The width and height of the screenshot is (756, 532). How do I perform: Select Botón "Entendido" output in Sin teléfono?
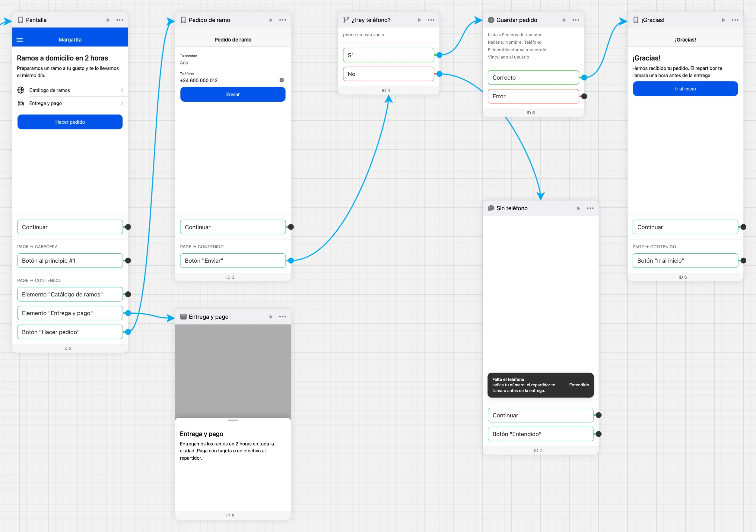point(541,434)
